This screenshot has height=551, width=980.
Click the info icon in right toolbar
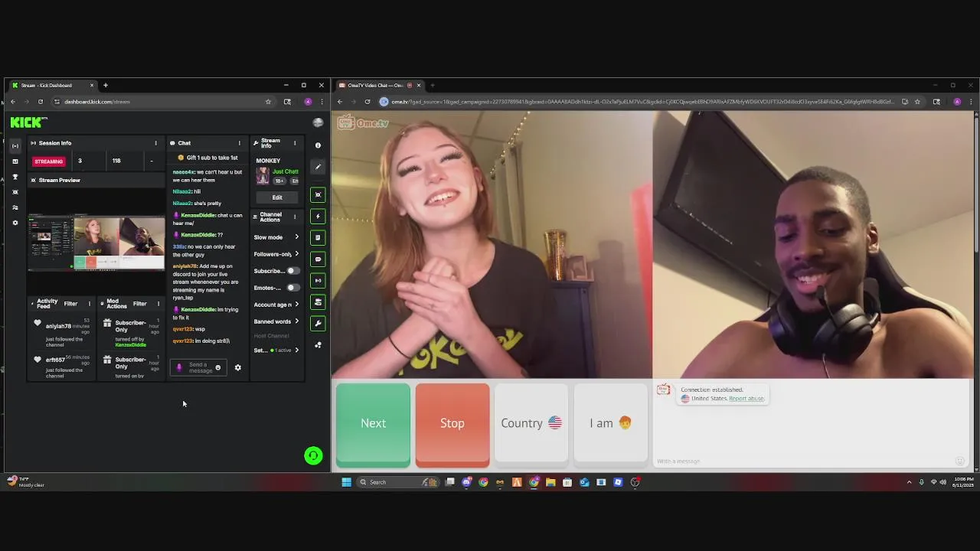[318, 145]
